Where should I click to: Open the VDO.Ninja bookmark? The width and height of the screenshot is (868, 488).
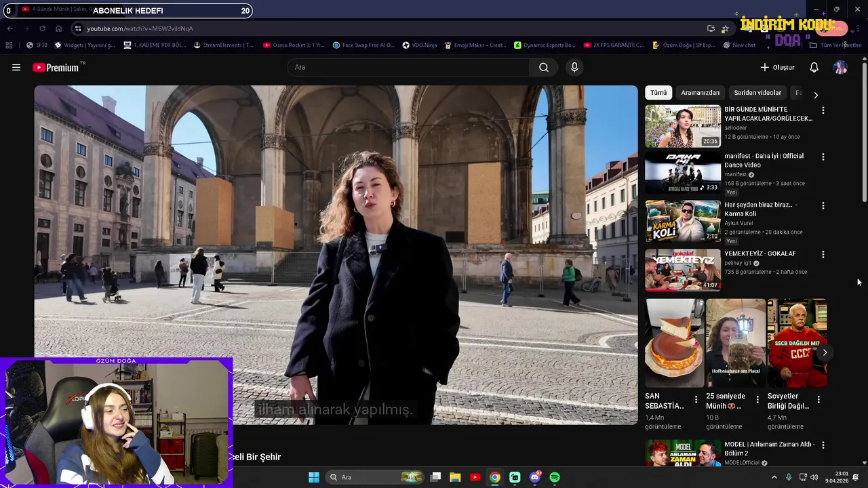coord(420,45)
